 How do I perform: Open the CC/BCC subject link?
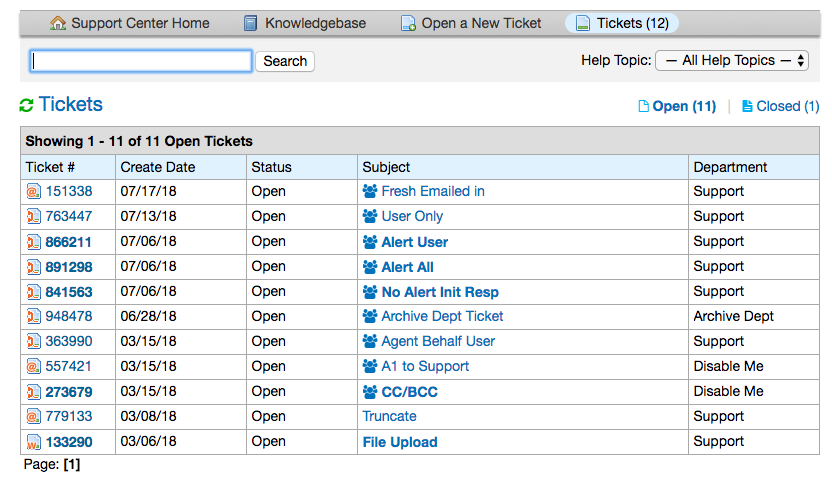coord(410,392)
